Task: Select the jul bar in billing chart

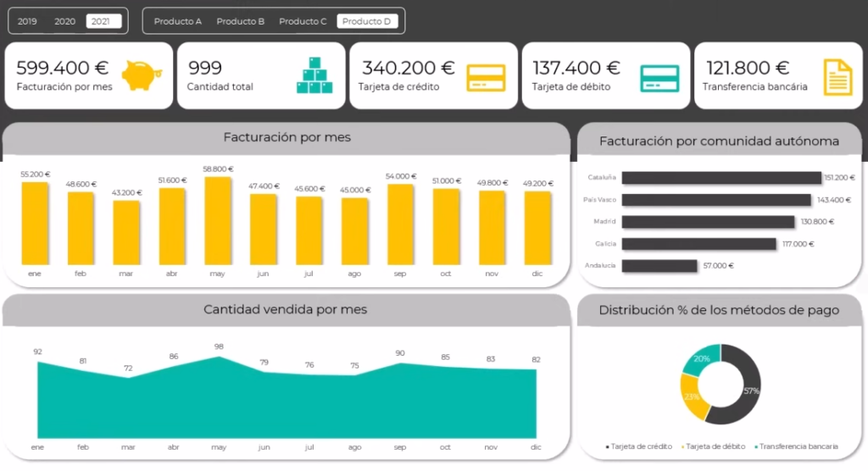Action: 309,230
